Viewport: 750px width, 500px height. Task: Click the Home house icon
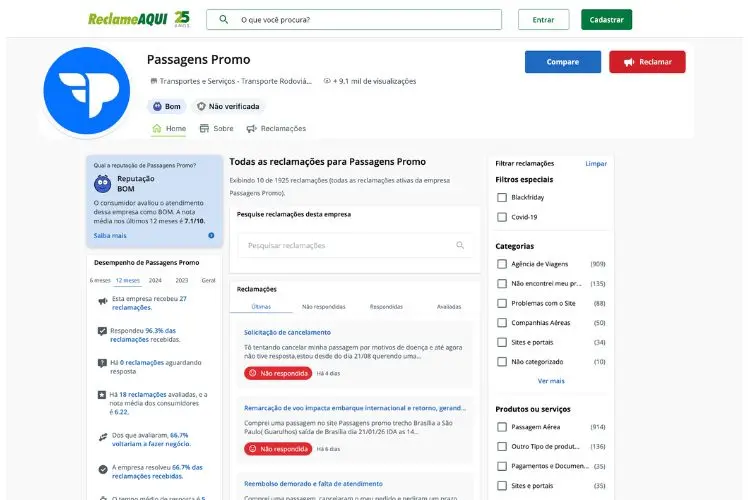coord(156,128)
